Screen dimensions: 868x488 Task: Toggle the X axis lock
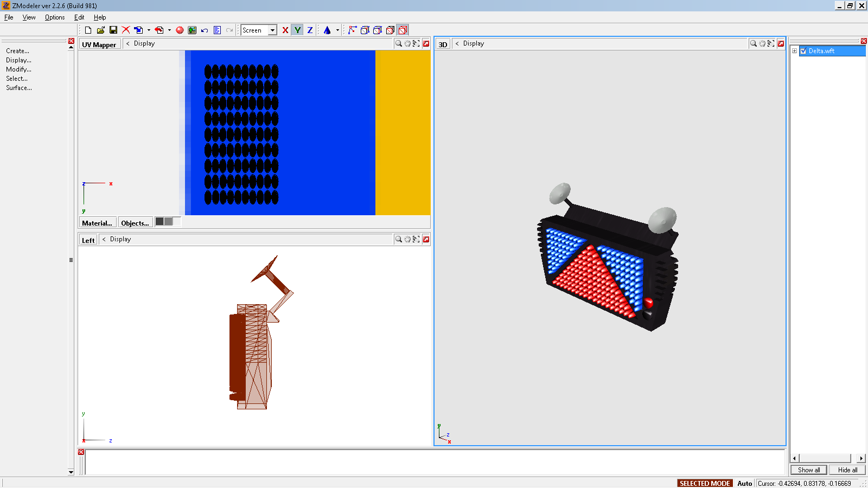click(285, 30)
